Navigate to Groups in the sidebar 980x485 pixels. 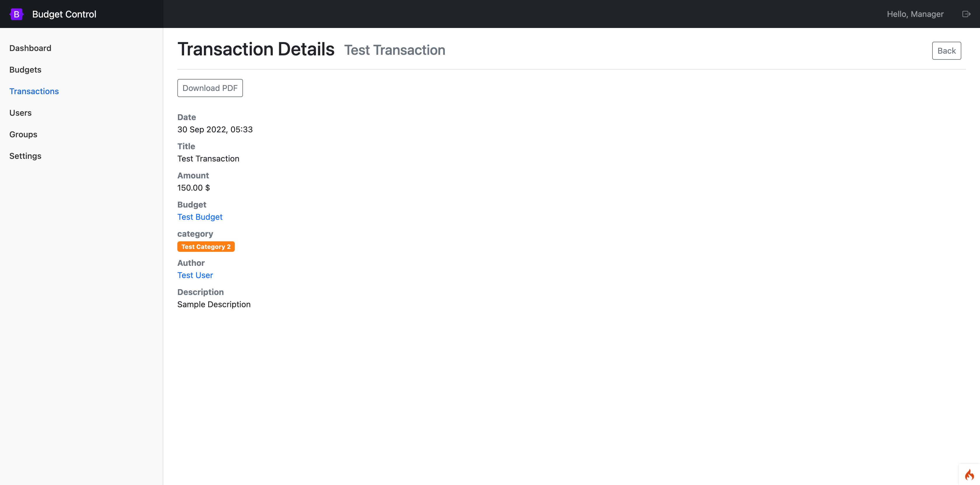(x=23, y=135)
